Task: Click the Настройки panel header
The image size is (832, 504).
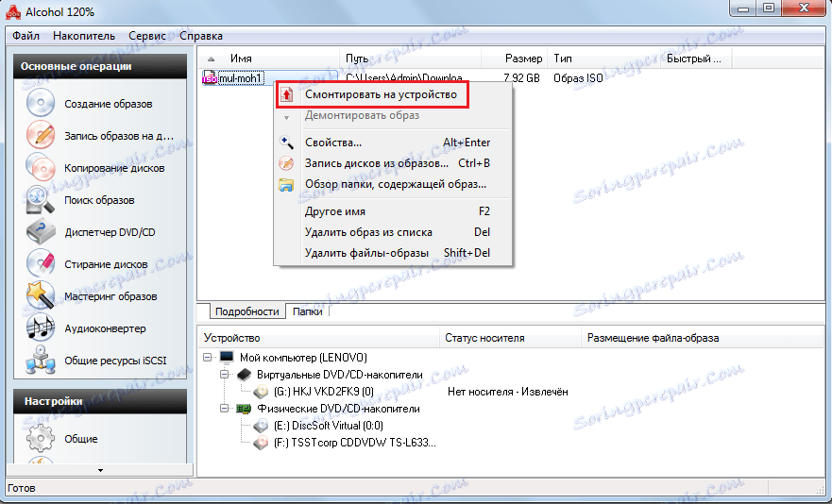Action: tap(100, 401)
